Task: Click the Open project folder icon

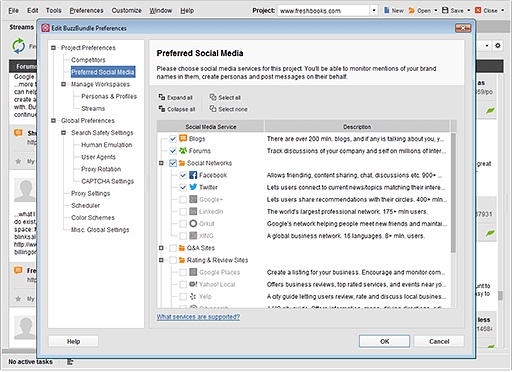Action: pyautogui.click(x=412, y=11)
